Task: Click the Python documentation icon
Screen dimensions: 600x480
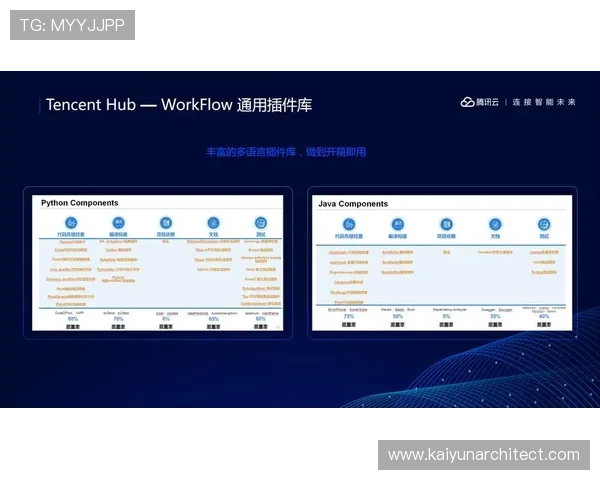Action: tap(213, 223)
